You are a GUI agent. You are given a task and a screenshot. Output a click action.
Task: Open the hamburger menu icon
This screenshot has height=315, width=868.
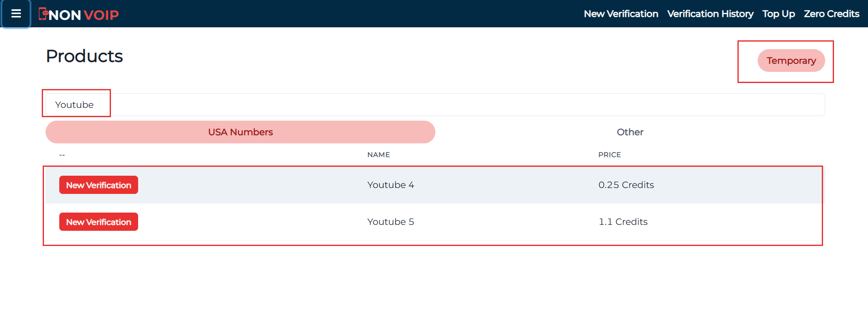coord(16,14)
